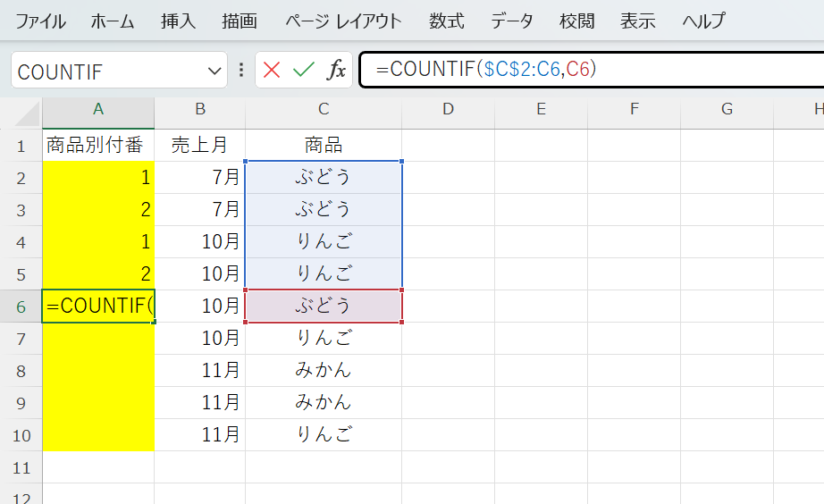Click the green enter checkmark icon
Viewport: 824px width, 504px height.
click(304, 71)
